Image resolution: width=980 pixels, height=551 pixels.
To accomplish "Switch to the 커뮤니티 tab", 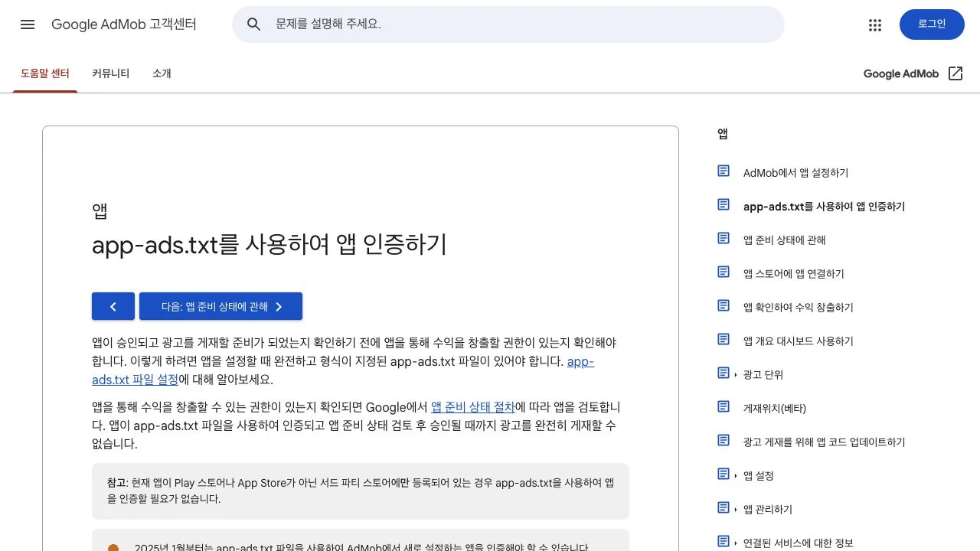I will (x=111, y=73).
